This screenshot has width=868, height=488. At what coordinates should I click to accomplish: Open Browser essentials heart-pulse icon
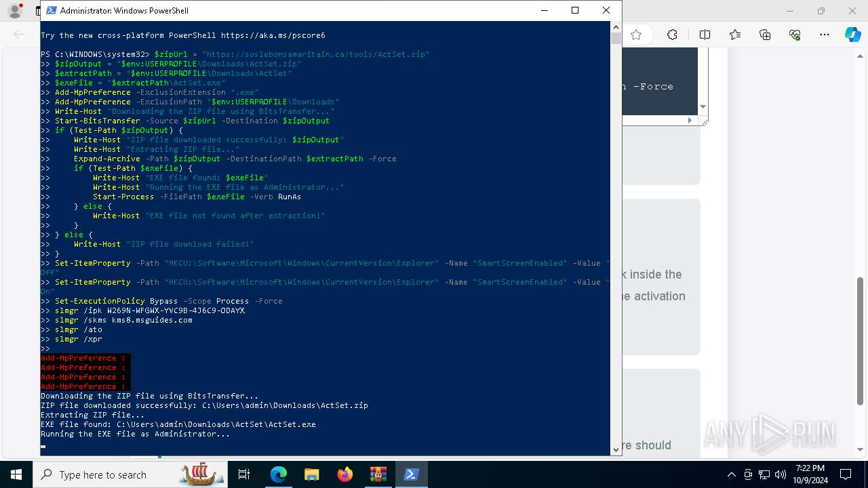tap(795, 35)
